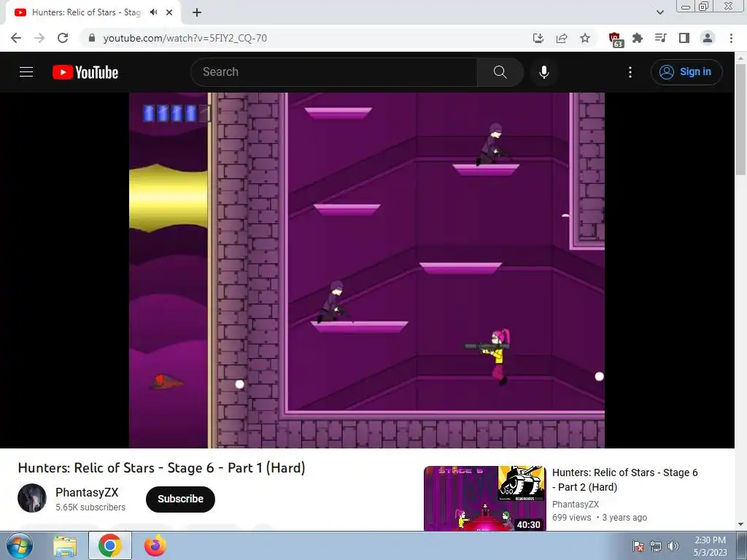Install app via address bar download icon
Viewport: 747px width, 560px height.
(538, 38)
